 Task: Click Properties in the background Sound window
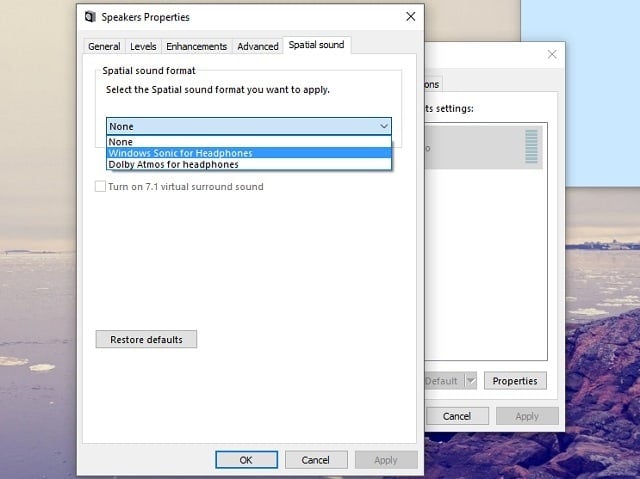coord(515,381)
